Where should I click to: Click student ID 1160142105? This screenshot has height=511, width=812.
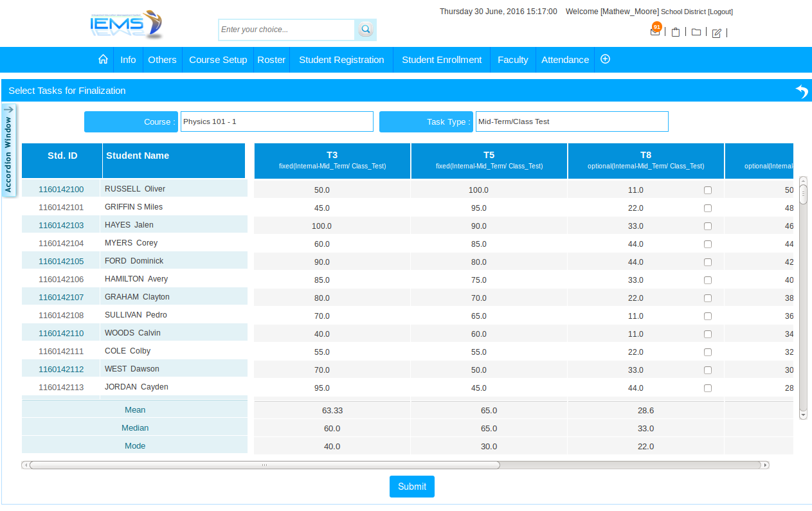pyautogui.click(x=61, y=261)
